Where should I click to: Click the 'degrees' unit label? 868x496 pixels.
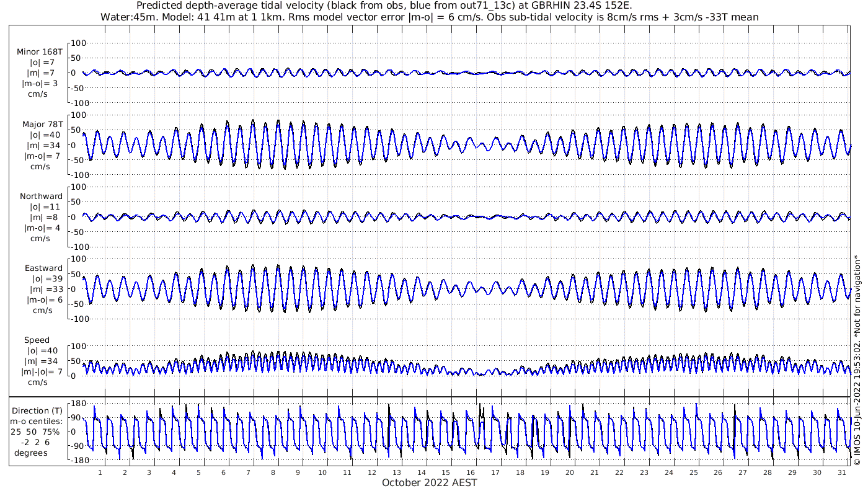(x=31, y=453)
